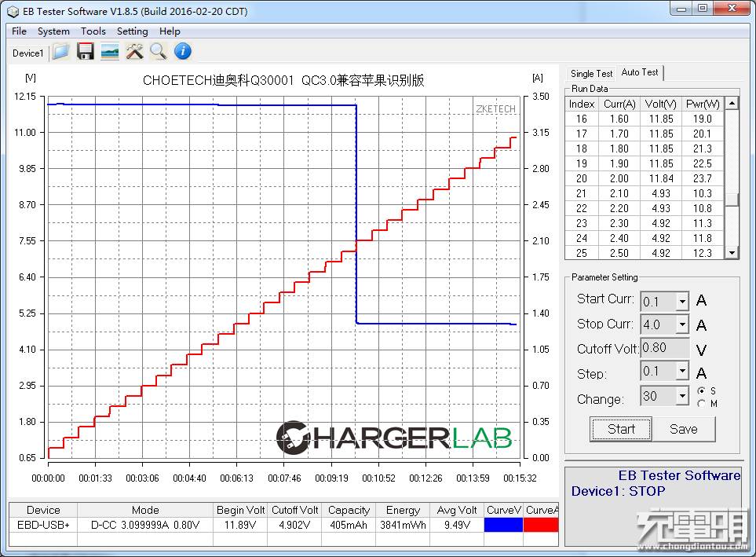
Task: Click the 23.7 power cell
Action: pyautogui.click(x=703, y=178)
